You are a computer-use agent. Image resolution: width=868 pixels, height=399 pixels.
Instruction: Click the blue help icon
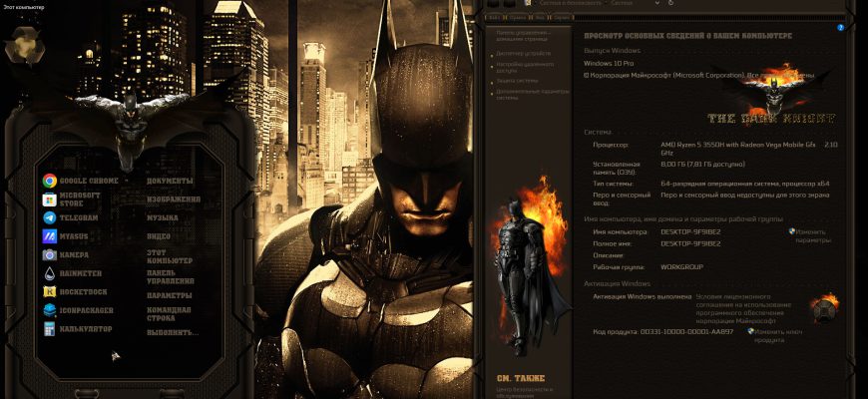[840, 27]
